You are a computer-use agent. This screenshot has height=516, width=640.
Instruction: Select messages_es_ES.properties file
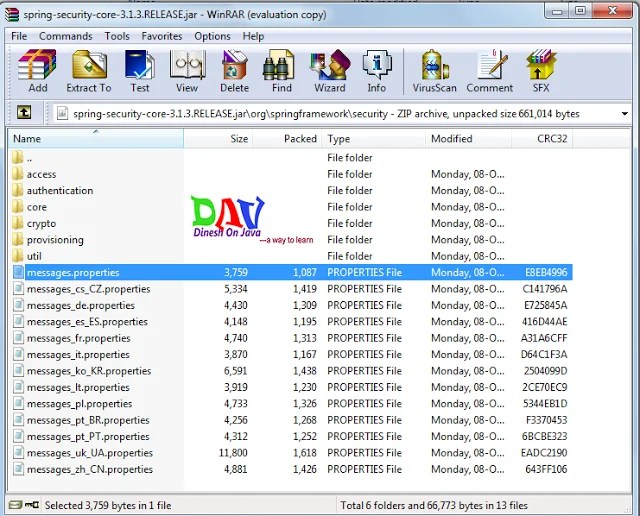290,322
